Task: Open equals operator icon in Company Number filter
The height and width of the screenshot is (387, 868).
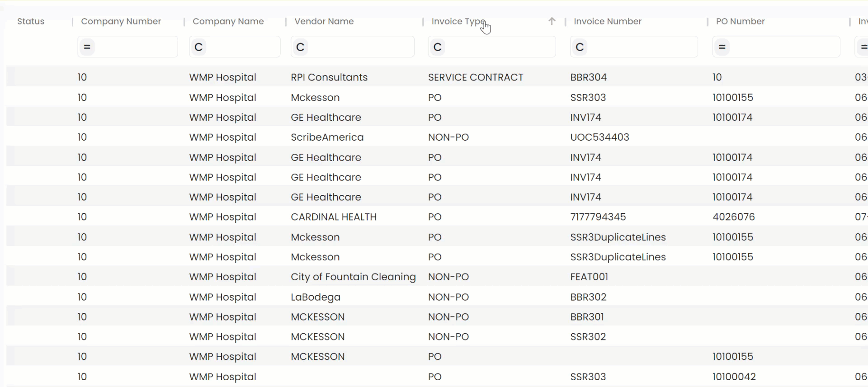Action: (x=87, y=47)
